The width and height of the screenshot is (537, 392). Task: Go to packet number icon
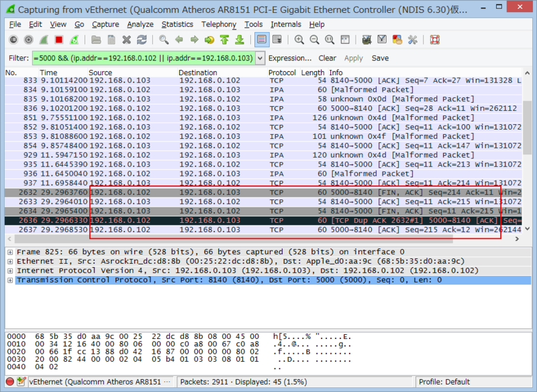point(209,40)
